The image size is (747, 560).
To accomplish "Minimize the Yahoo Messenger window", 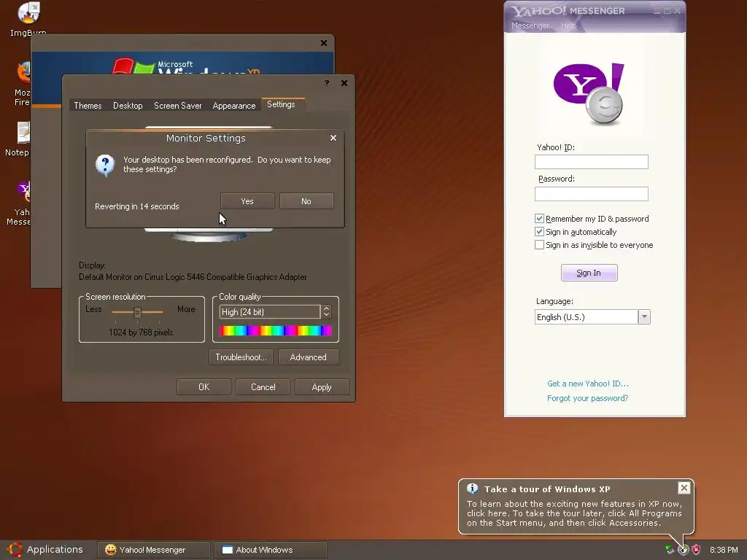I will point(657,11).
